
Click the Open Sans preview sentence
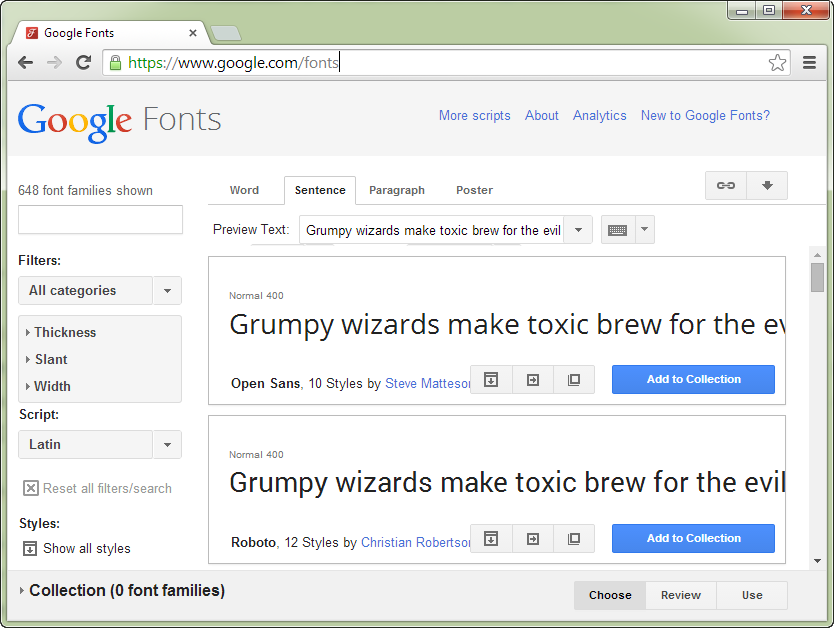coord(507,324)
